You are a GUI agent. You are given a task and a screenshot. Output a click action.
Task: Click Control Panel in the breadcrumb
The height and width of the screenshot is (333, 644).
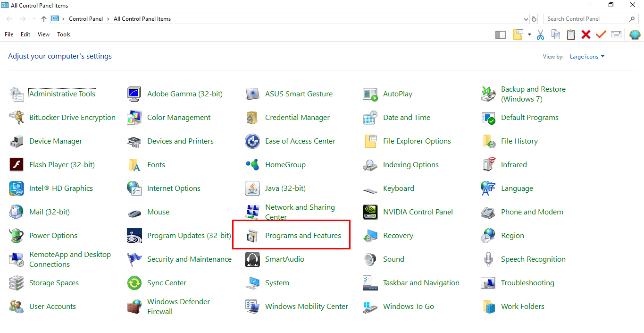coord(87,19)
